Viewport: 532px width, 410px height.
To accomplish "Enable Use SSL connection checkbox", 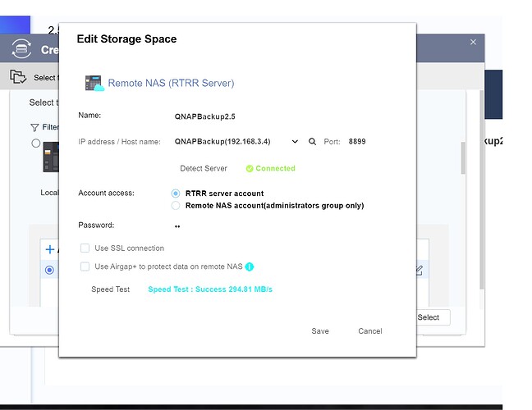I will click(85, 248).
